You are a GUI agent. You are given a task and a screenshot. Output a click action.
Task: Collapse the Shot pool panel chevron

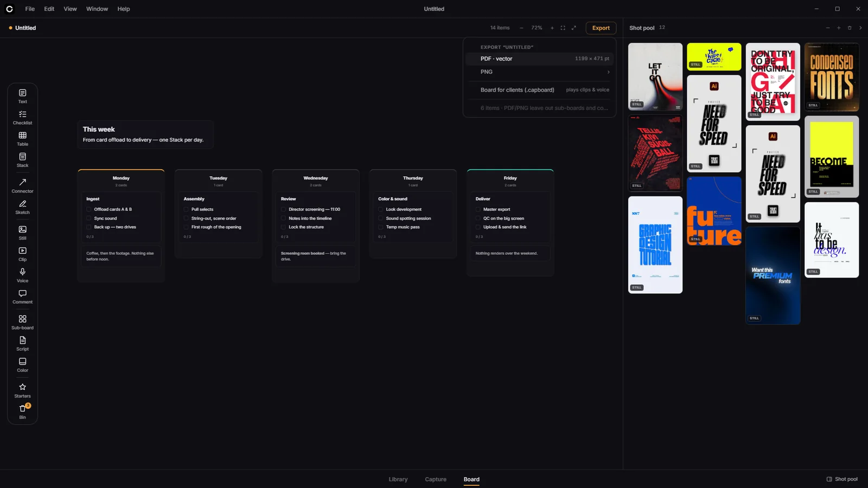860,28
